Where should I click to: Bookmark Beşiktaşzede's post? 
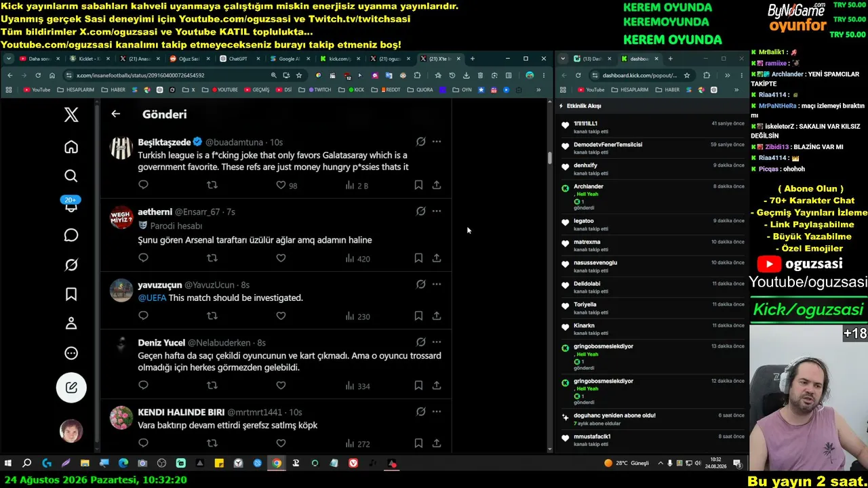point(418,185)
